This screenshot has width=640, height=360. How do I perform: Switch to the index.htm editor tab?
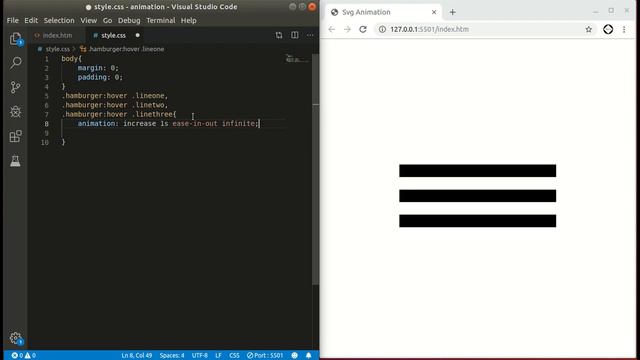(57, 36)
